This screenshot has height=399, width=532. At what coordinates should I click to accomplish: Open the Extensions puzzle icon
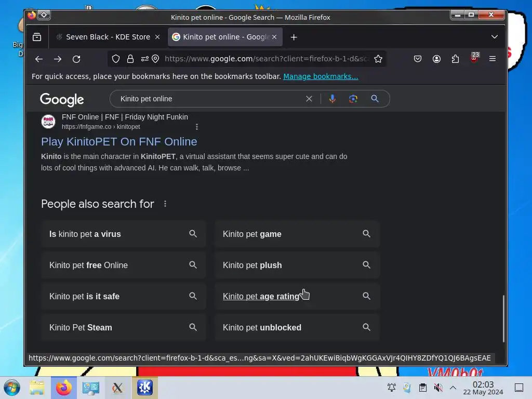click(x=455, y=59)
